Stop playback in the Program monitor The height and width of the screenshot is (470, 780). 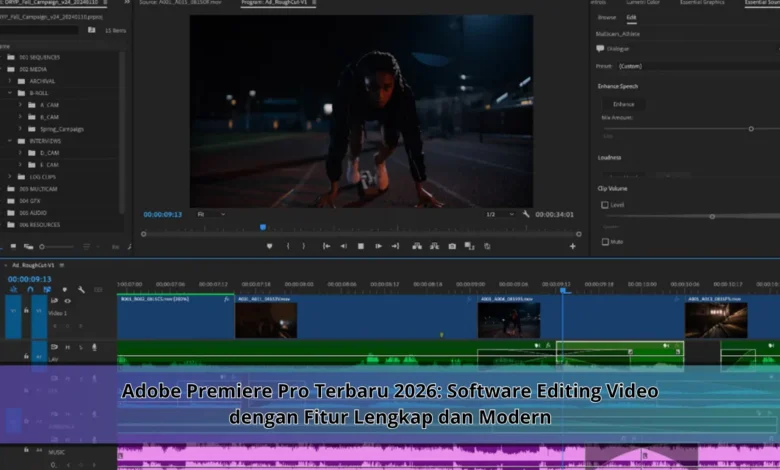click(x=361, y=246)
